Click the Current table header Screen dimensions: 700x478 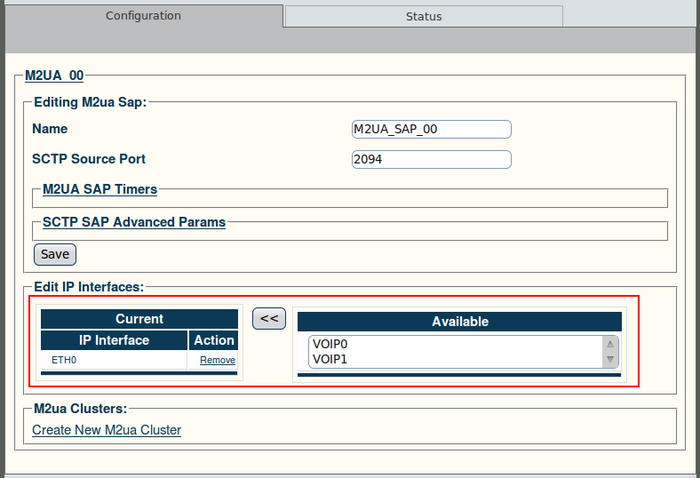139,319
